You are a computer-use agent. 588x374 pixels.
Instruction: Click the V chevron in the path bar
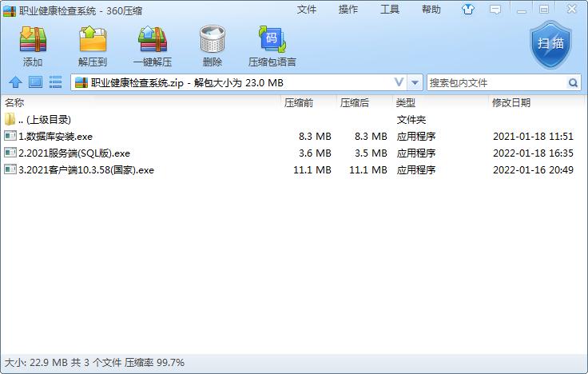click(399, 82)
